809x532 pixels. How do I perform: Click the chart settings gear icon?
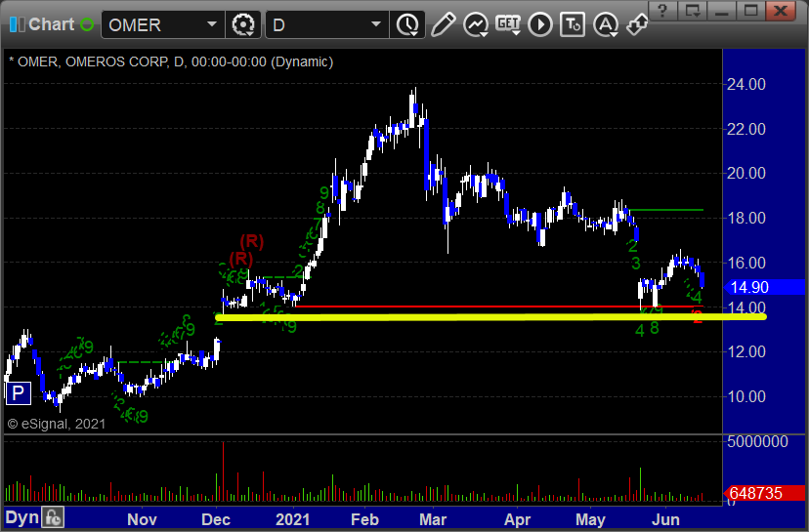243,24
